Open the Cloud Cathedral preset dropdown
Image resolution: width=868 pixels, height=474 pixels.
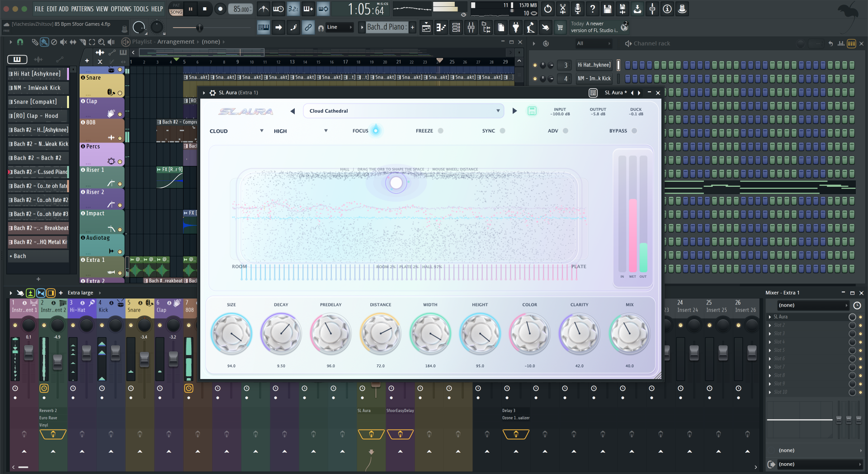(x=404, y=111)
